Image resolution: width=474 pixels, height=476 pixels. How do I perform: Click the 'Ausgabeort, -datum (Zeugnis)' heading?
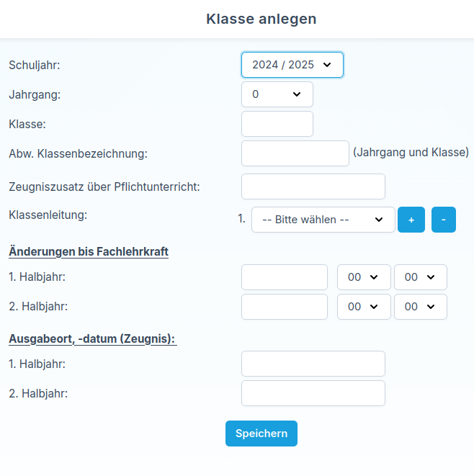click(x=93, y=338)
